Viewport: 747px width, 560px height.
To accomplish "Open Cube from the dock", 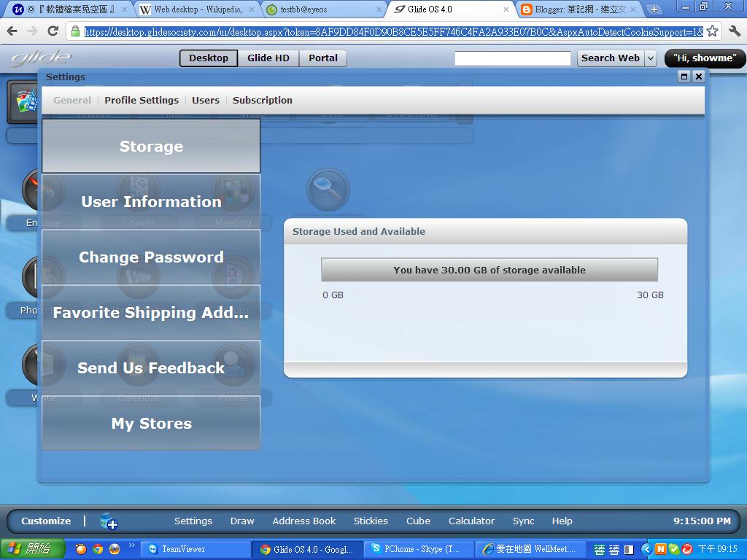I will click(x=418, y=521).
